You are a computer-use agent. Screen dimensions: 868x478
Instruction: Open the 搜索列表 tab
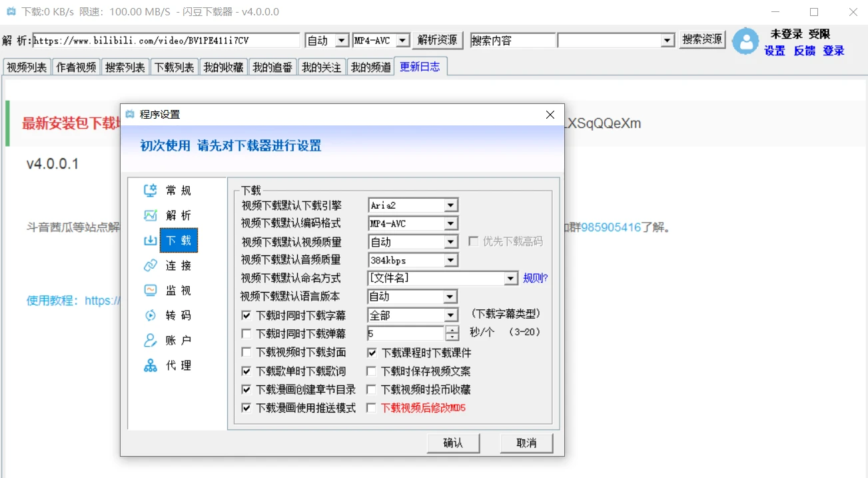pyautogui.click(x=125, y=67)
